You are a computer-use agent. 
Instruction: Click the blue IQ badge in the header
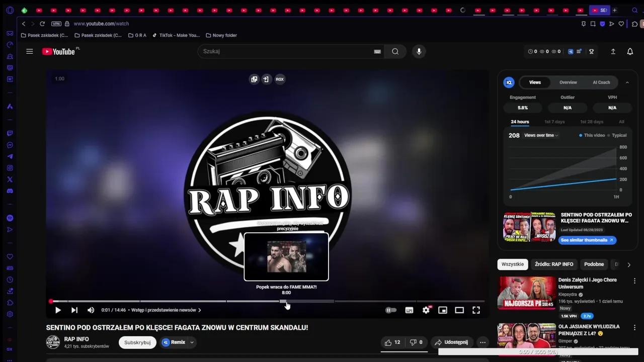571,51
